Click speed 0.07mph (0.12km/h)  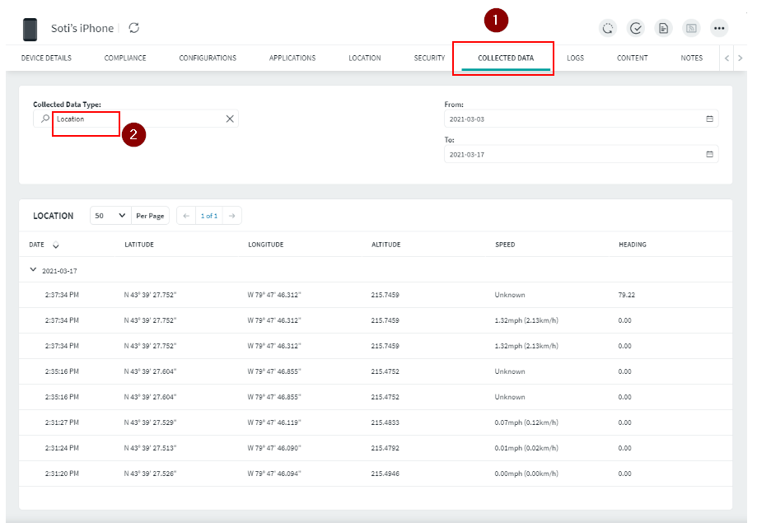[x=526, y=422]
